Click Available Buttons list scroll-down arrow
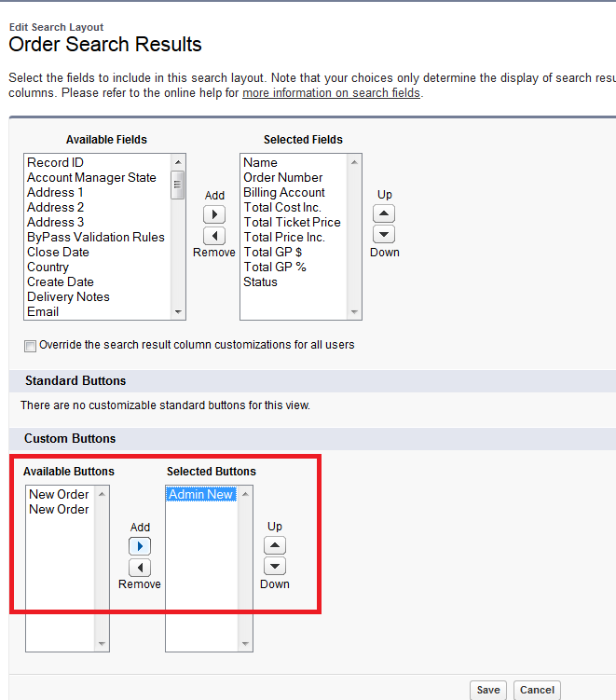Image resolution: width=616 pixels, height=700 pixels. click(x=102, y=644)
